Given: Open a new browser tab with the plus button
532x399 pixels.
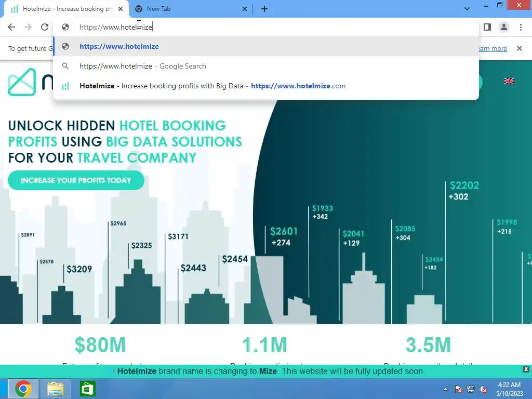Looking at the screenshot, I should (x=264, y=9).
